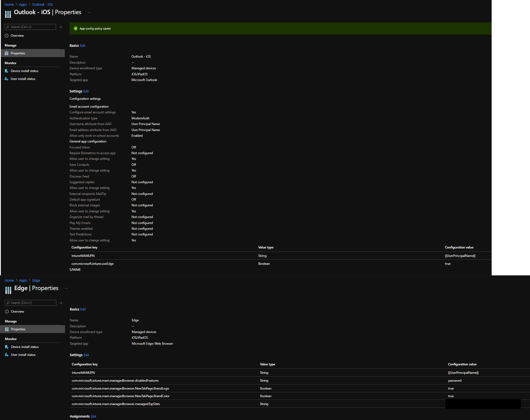This screenshot has height=420, width=530.
Task: Click the Edge Properties menu icon
Action: pos(7,329)
